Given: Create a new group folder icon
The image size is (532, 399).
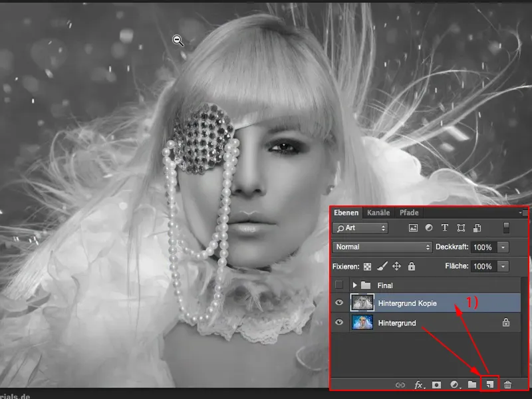Looking at the screenshot, I should click(x=472, y=384).
